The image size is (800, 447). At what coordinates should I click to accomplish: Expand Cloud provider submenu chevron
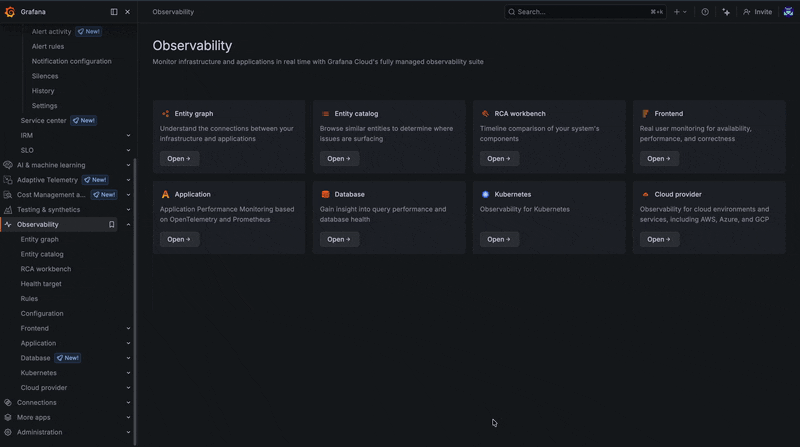coord(128,387)
